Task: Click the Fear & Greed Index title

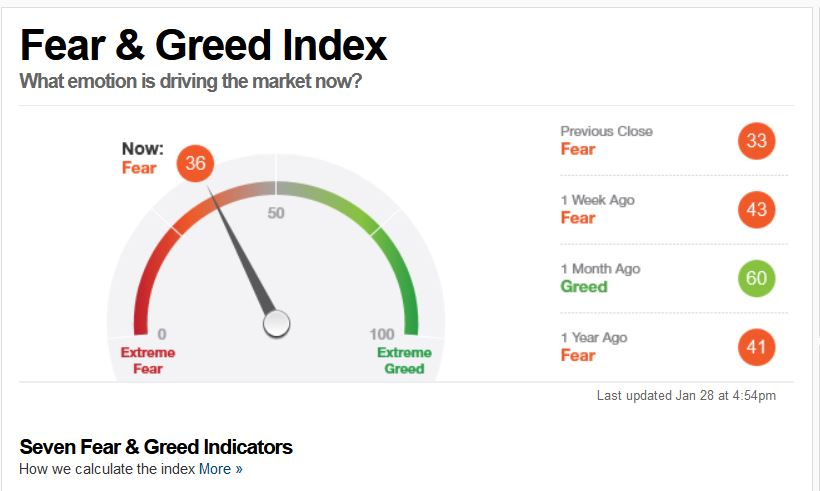Action: click(203, 45)
